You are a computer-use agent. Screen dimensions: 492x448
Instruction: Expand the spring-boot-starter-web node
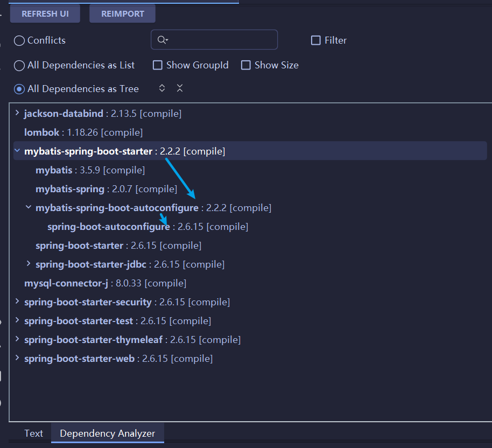(x=17, y=358)
